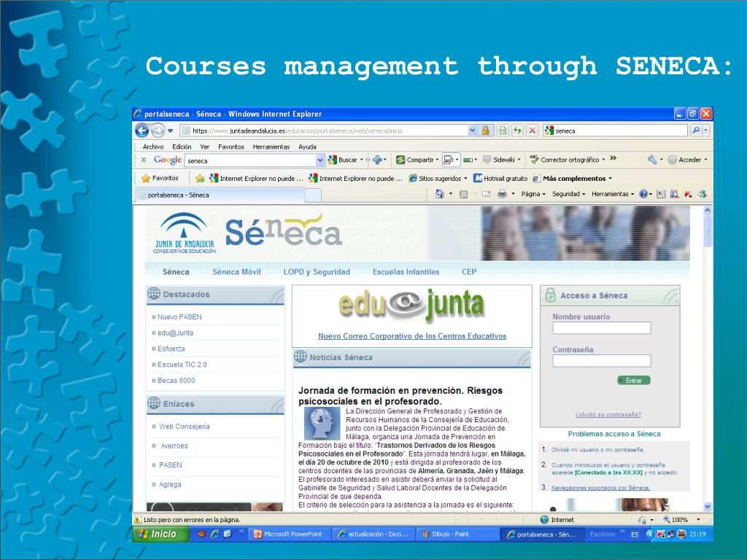Open the zoom level 100% dropdown
Image resolution: width=747 pixels, height=560 pixels.
click(698, 519)
